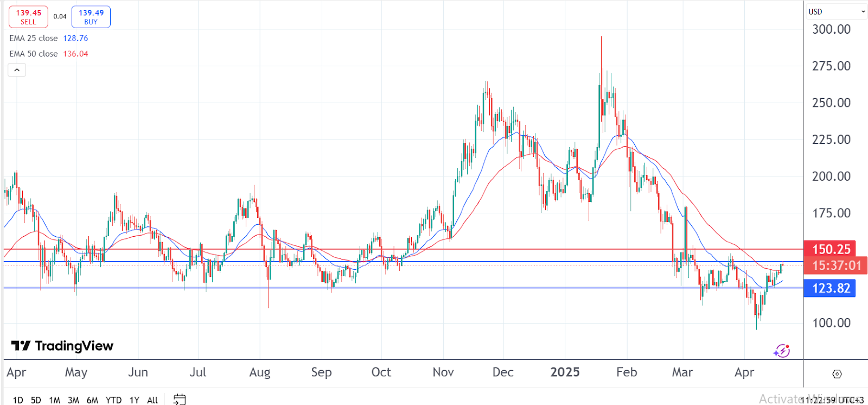This screenshot has height=405, width=868.
Task: Select the EMA 25 close indicator label
Action: [x=34, y=38]
